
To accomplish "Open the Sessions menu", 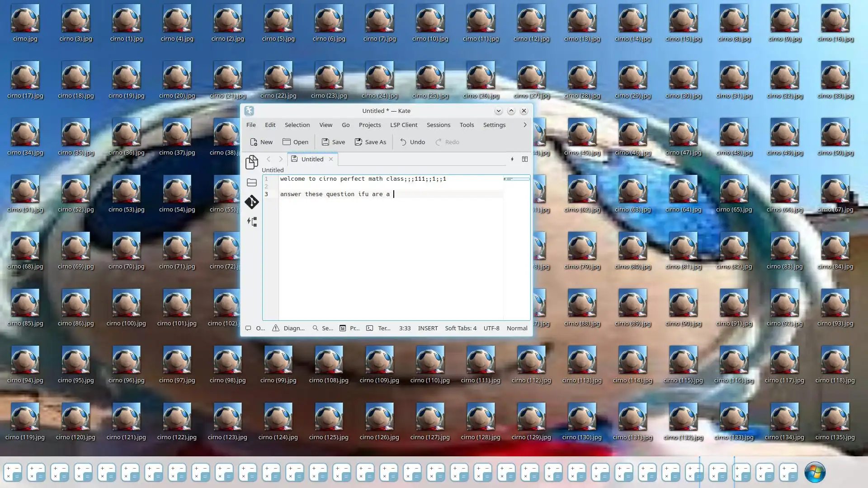I will click(438, 125).
